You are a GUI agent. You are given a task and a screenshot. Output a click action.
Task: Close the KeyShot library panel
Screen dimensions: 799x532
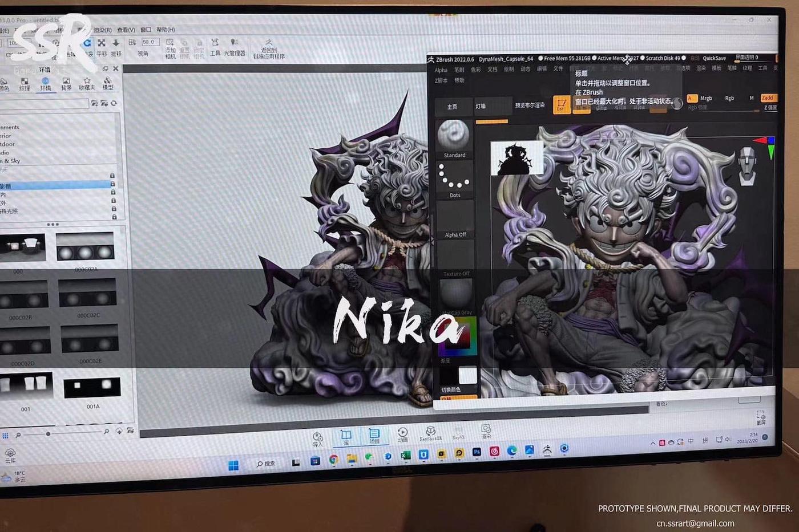click(116, 68)
